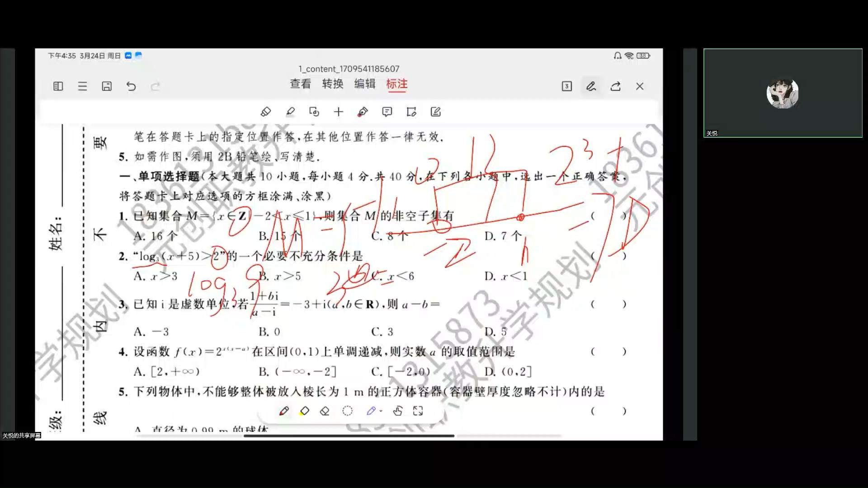Expand the purple pen options arrow
Viewport: 868px width, 488px height.
click(381, 411)
